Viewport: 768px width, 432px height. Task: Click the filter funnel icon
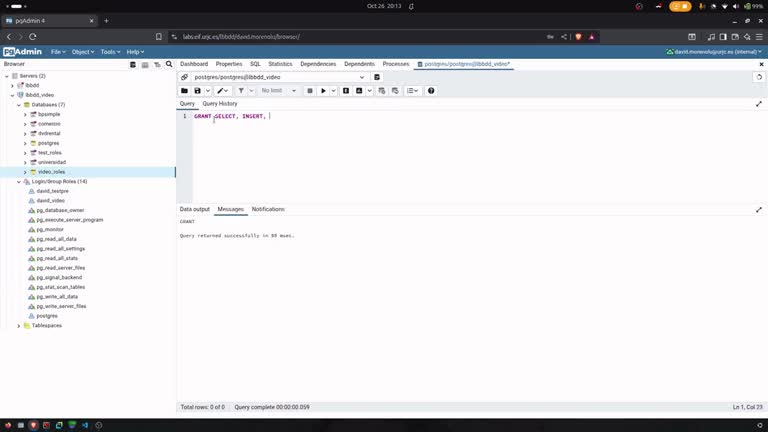click(241, 91)
